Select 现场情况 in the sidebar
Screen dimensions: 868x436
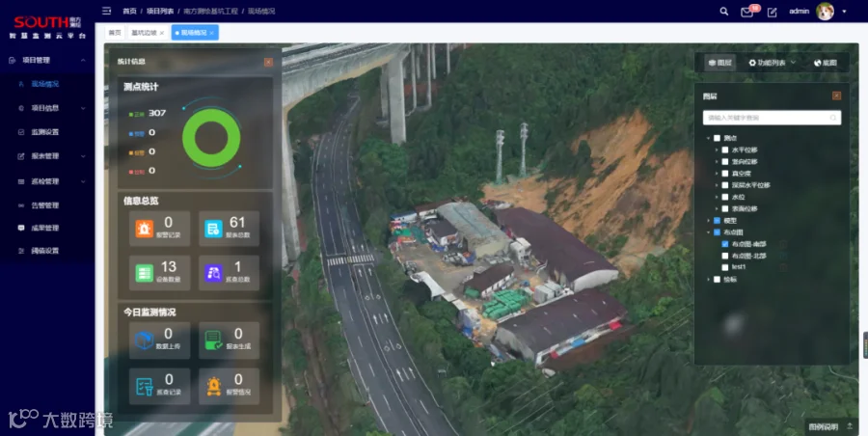(x=44, y=84)
